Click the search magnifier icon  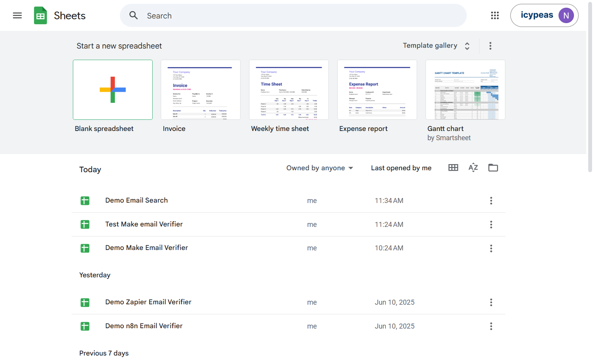click(x=133, y=15)
